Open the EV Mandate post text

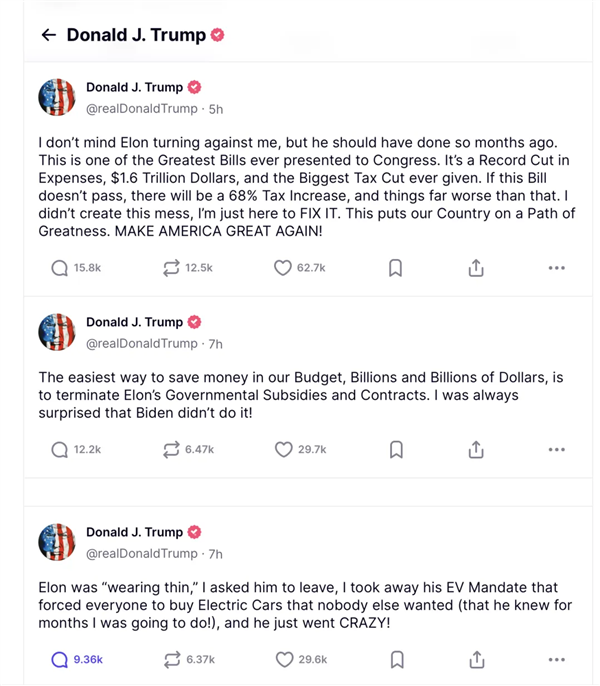(298, 605)
